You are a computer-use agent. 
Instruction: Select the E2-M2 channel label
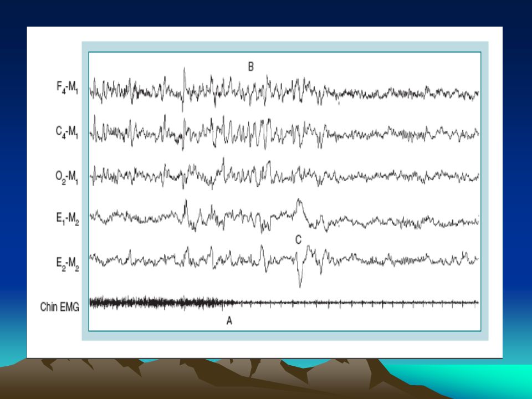(x=68, y=264)
